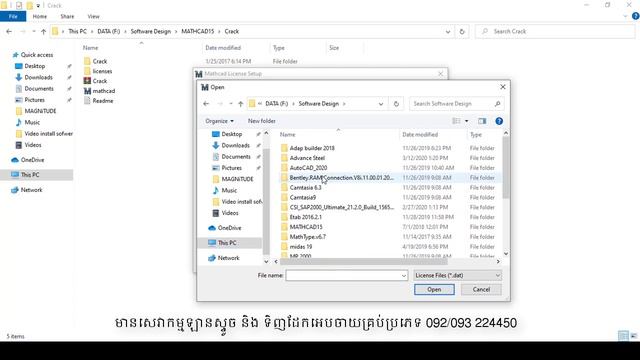Select the mathcad file in Explorer window
640x360 pixels.
point(99,91)
